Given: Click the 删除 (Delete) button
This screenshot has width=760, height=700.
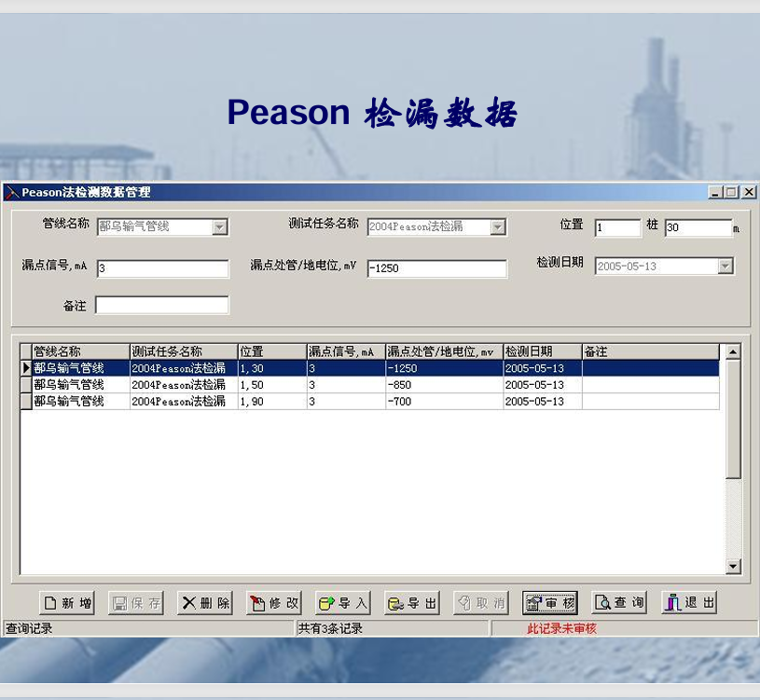Looking at the screenshot, I should pos(205,603).
